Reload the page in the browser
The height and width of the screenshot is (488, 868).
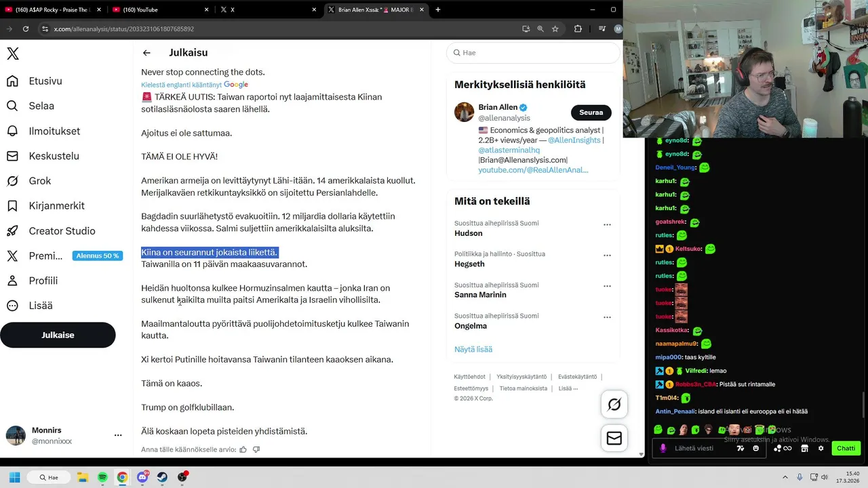26,29
